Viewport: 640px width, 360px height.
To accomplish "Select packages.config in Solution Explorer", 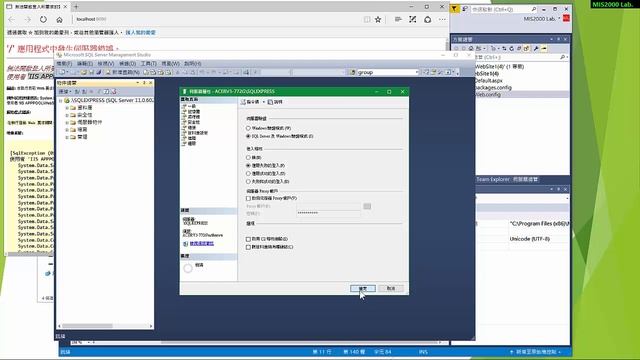I will tap(493, 87).
